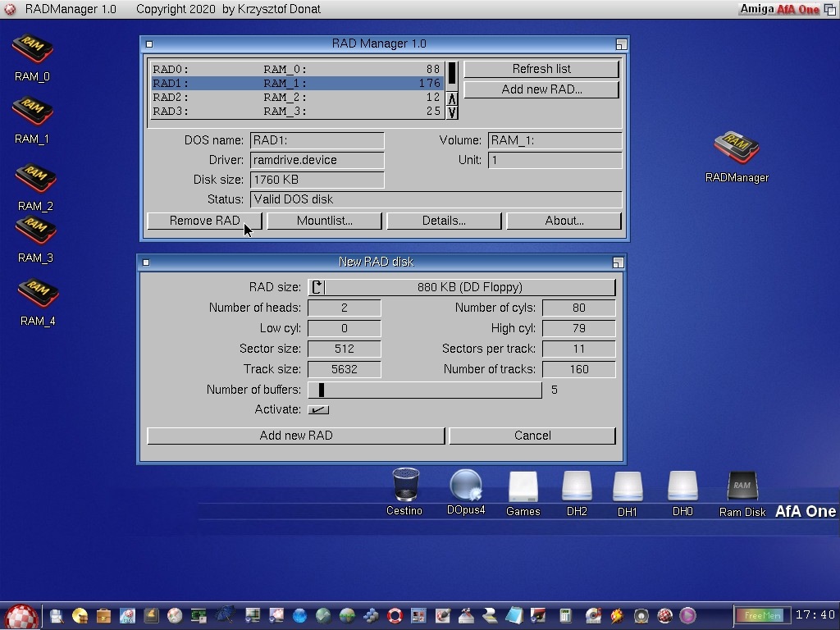
Task: Open the Mountlist... dialog
Action: coord(324,221)
